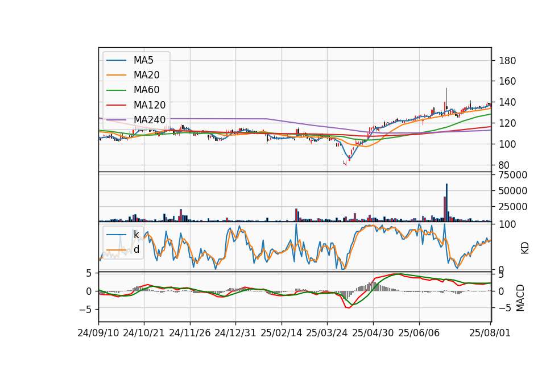Click the 120 price axis label
The height and width of the screenshot is (392, 546).
click(x=507, y=123)
